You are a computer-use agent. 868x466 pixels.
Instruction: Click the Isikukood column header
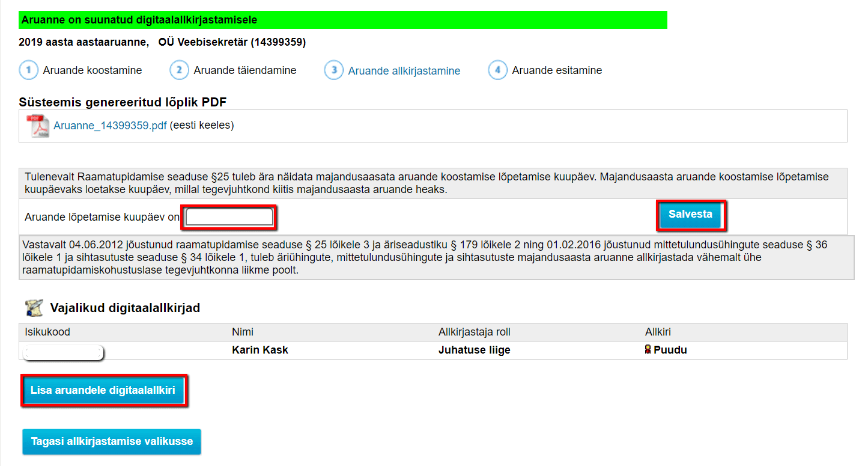pos(47,332)
